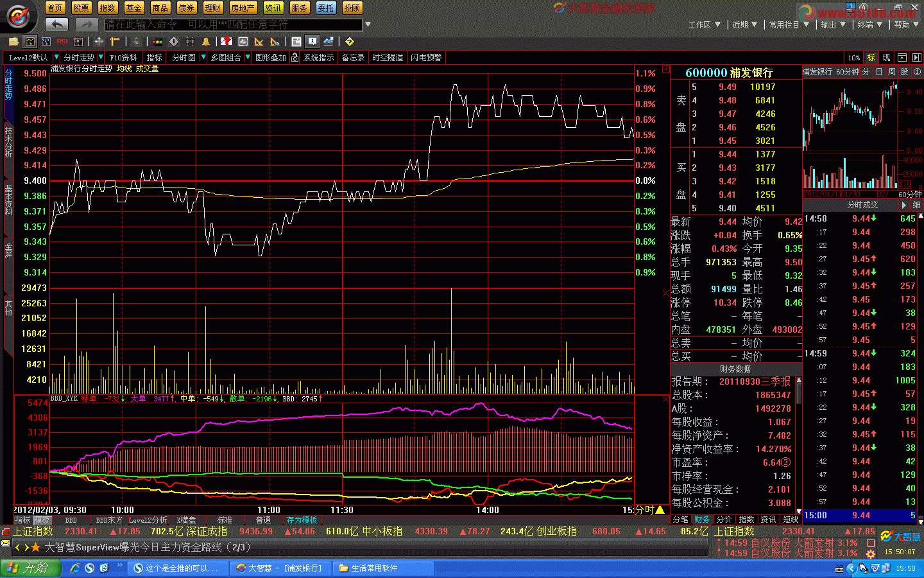Click the padlock icon beside 图形叠加
Image resolution: width=924 pixels, height=578 pixels.
295,58
